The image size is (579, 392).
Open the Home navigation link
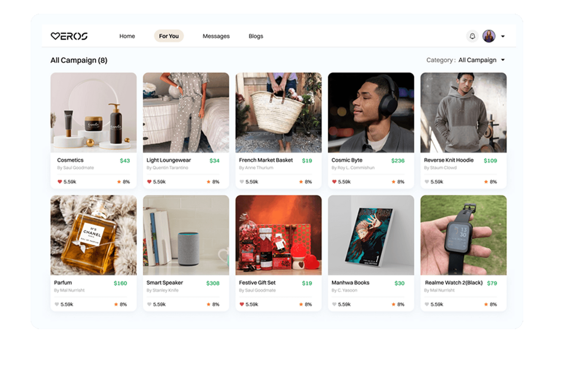127,36
